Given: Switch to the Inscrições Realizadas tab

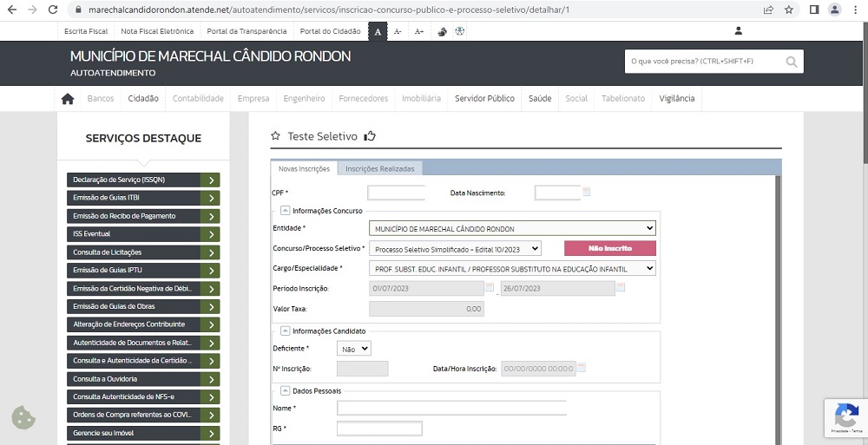Looking at the screenshot, I should pos(380,168).
